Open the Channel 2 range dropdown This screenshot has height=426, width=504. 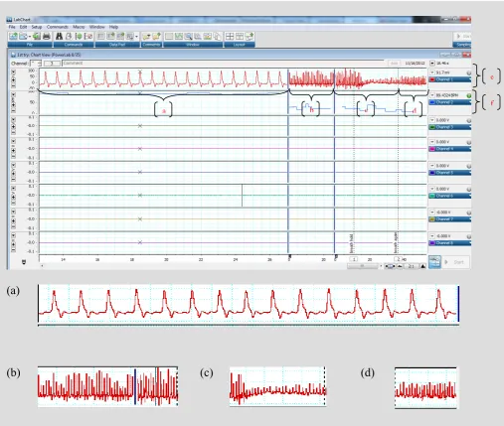point(432,95)
